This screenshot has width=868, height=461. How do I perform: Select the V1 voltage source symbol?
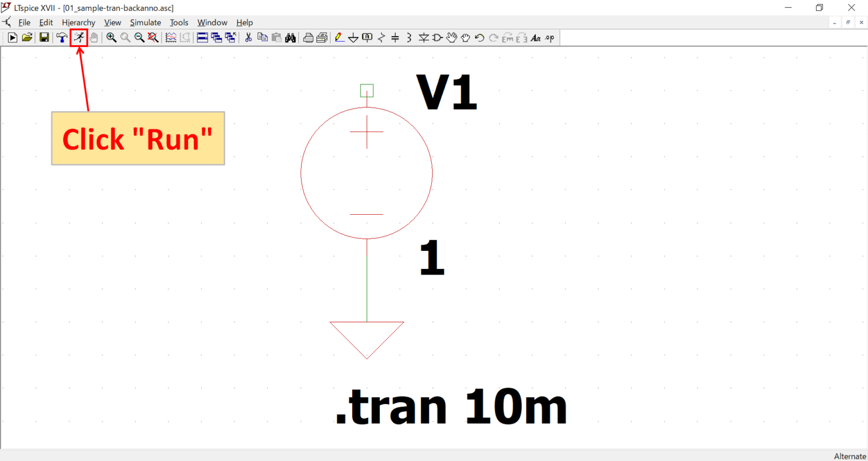tap(367, 173)
